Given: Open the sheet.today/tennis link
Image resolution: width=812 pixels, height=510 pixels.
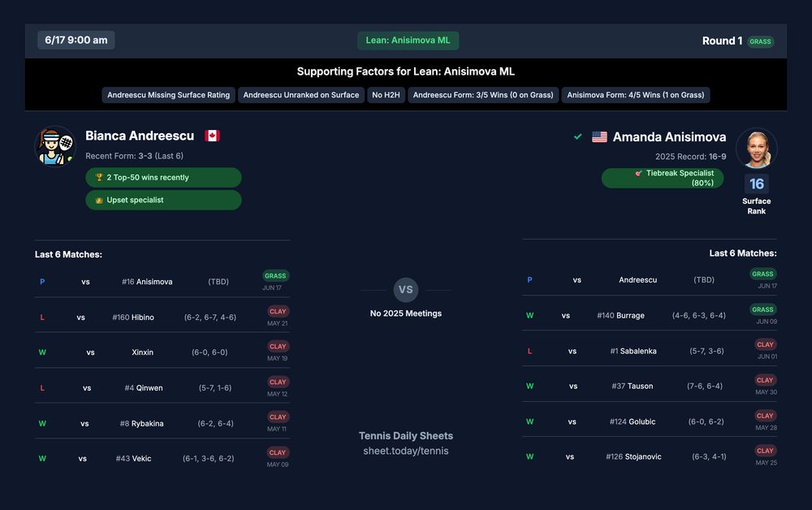Looking at the screenshot, I should [x=405, y=451].
